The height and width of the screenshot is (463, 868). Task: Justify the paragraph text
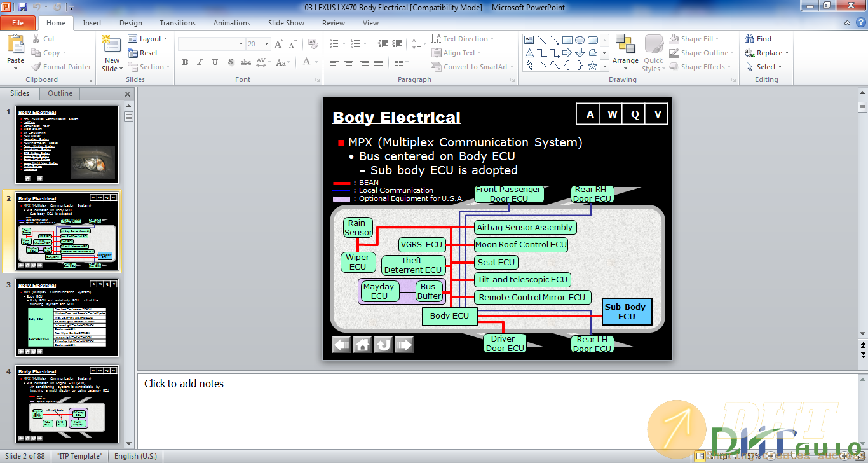pyautogui.click(x=378, y=62)
